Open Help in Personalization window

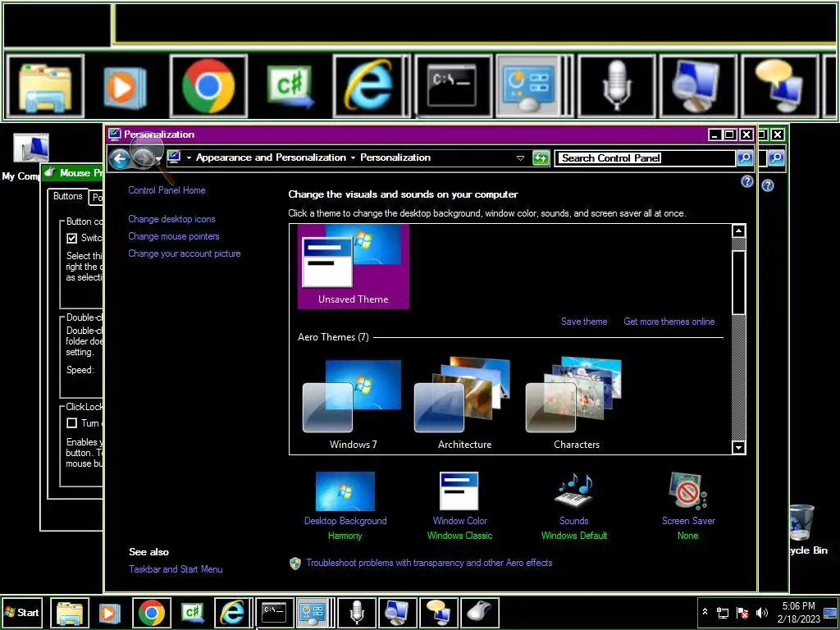746,181
